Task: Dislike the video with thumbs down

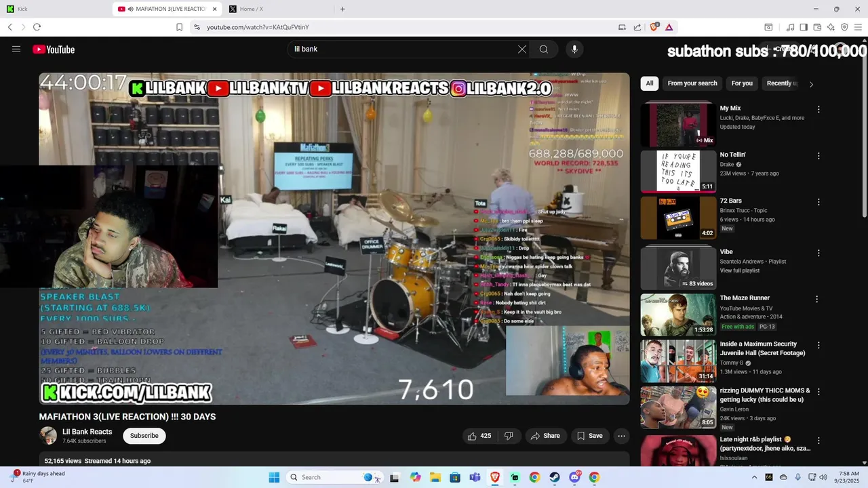Action: click(x=509, y=436)
